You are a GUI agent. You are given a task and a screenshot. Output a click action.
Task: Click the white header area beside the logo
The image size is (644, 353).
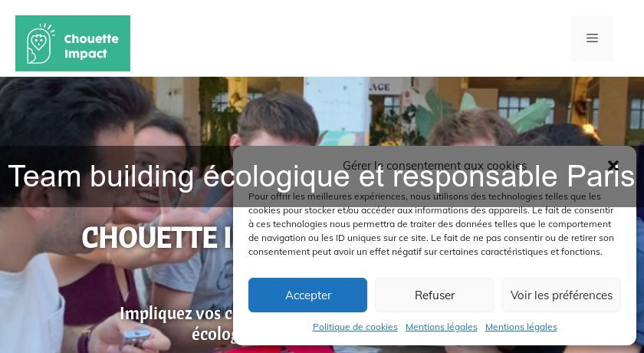click(x=349, y=38)
